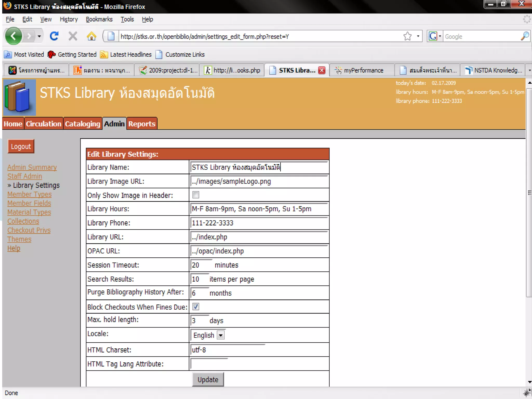Switch to the Cataloging tab
532x399 pixels.
82,124
